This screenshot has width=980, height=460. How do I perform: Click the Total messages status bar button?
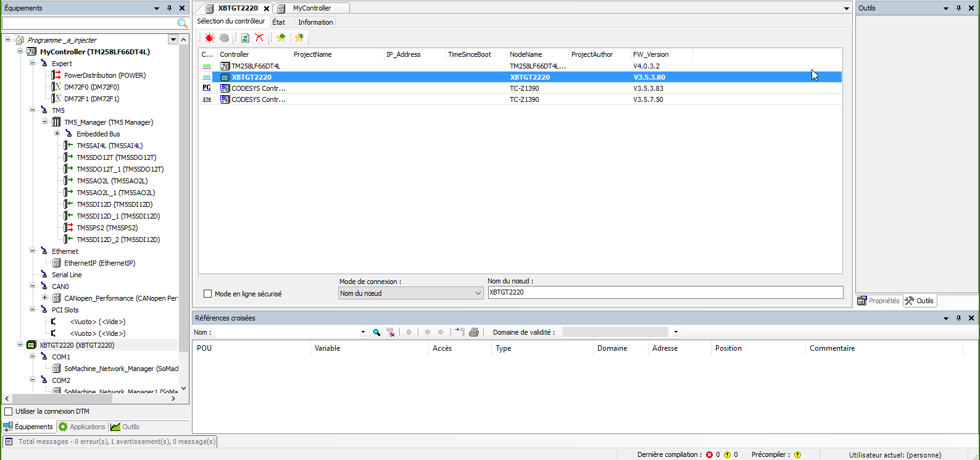pyautogui.click(x=110, y=441)
